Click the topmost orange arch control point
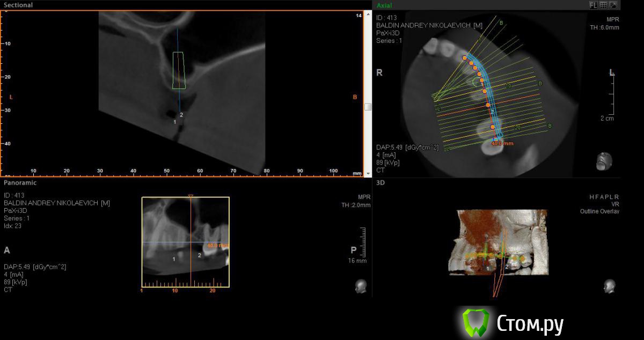 pos(464,57)
